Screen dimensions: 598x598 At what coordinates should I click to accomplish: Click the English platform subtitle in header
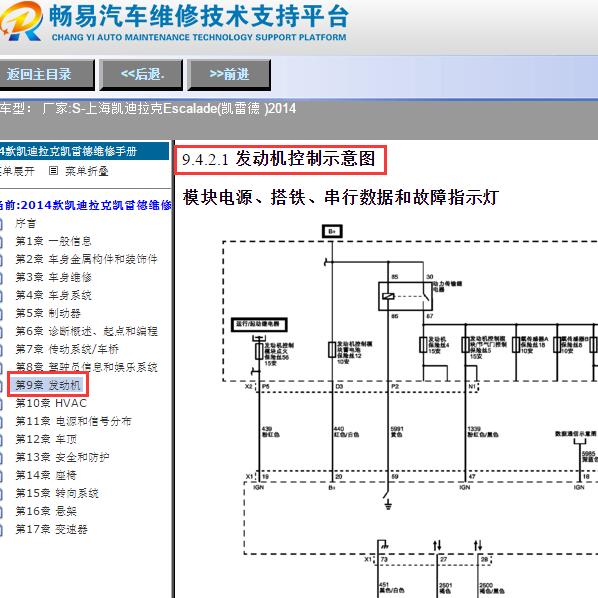(199, 37)
